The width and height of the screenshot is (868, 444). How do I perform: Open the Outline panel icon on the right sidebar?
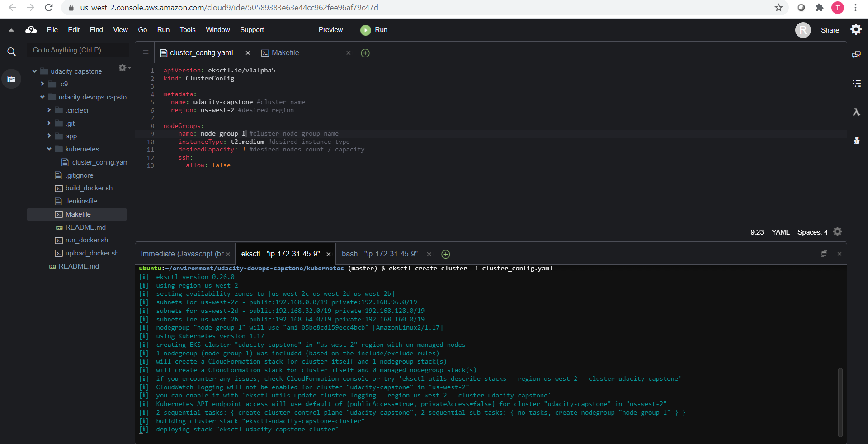point(856,83)
